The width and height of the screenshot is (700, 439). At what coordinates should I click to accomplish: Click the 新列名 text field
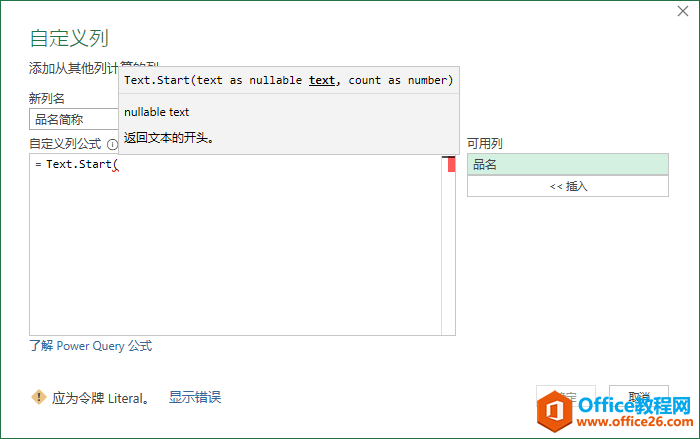73,119
